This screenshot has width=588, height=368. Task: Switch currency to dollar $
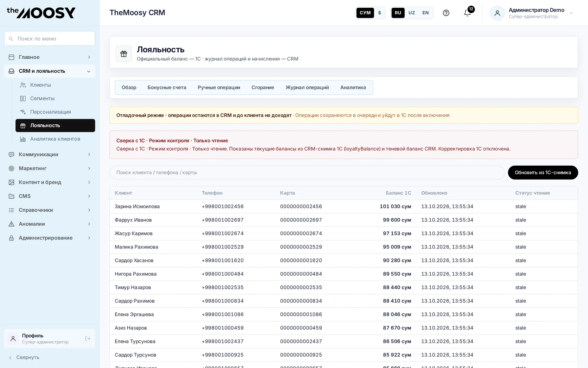pos(380,13)
